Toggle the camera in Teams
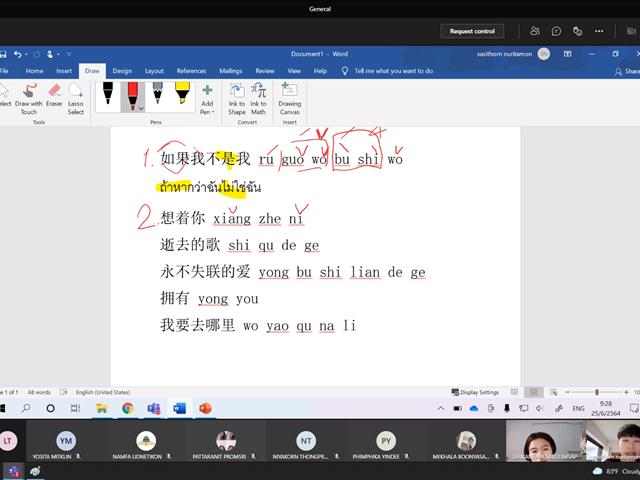The width and height of the screenshot is (640, 480). point(631,31)
